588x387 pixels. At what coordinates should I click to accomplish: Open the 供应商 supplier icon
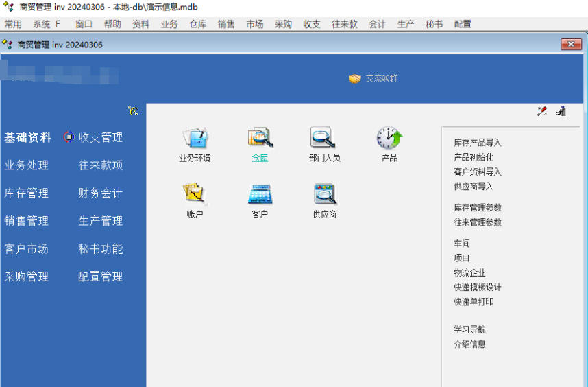(x=324, y=195)
